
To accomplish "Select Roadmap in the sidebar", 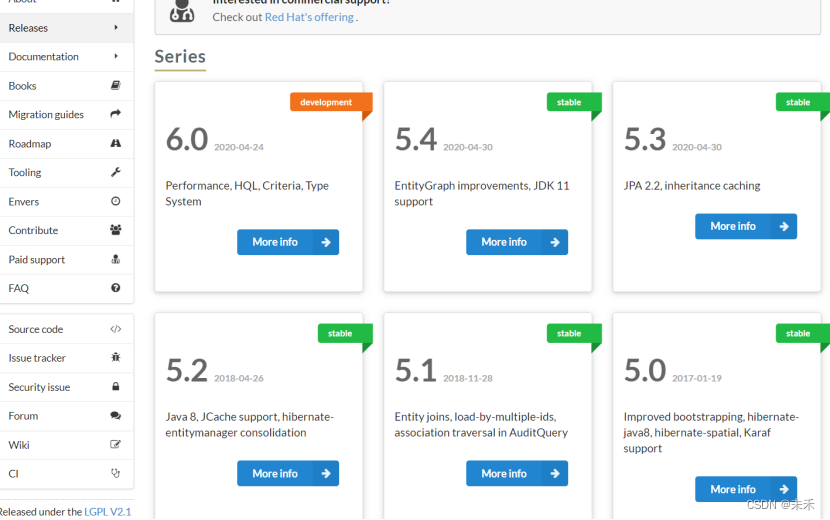I will point(67,144).
